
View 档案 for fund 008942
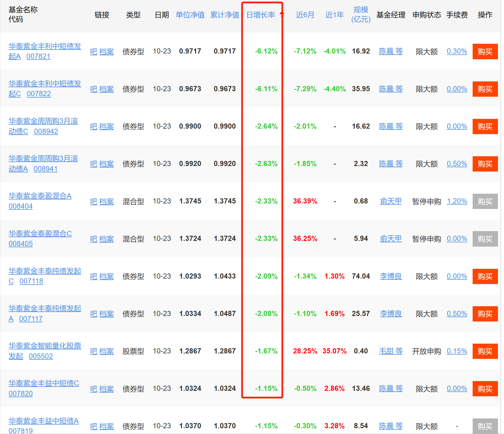coord(106,126)
